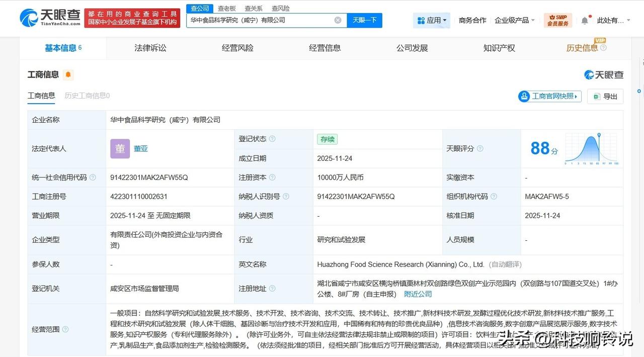Click the tooltip icon next to 注册资本
644x357 pixels.
pyautogui.click(x=272, y=177)
